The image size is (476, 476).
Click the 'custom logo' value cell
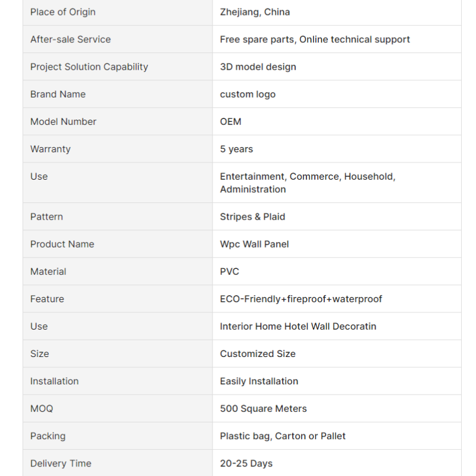(x=248, y=94)
